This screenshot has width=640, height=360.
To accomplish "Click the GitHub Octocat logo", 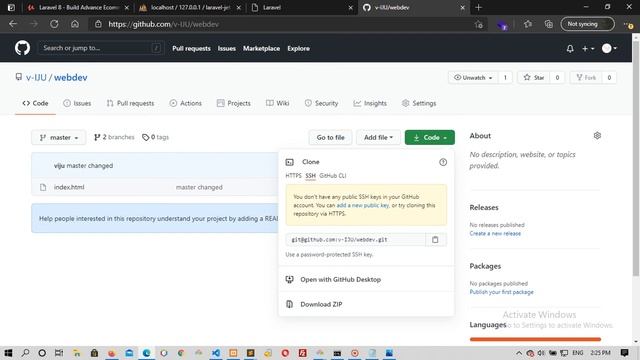I will [22, 48].
